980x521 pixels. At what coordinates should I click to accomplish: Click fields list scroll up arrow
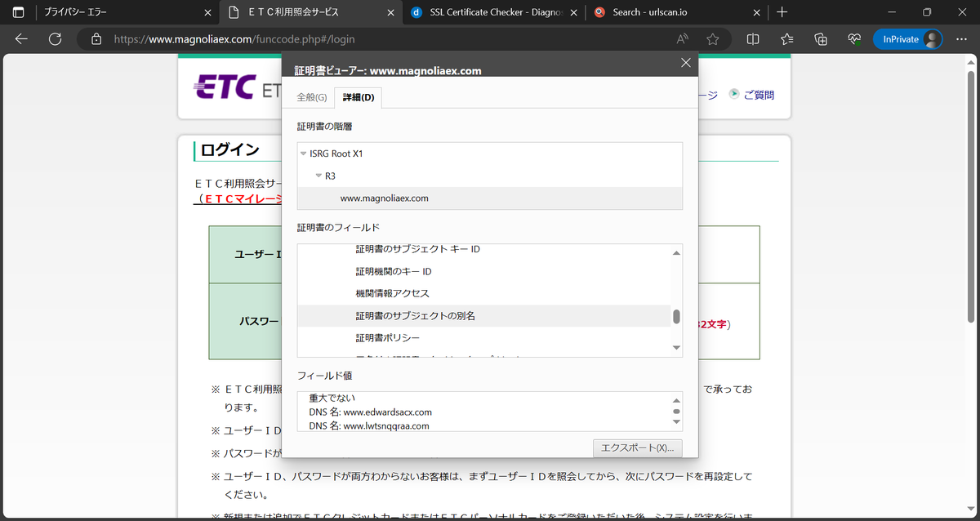(x=676, y=253)
